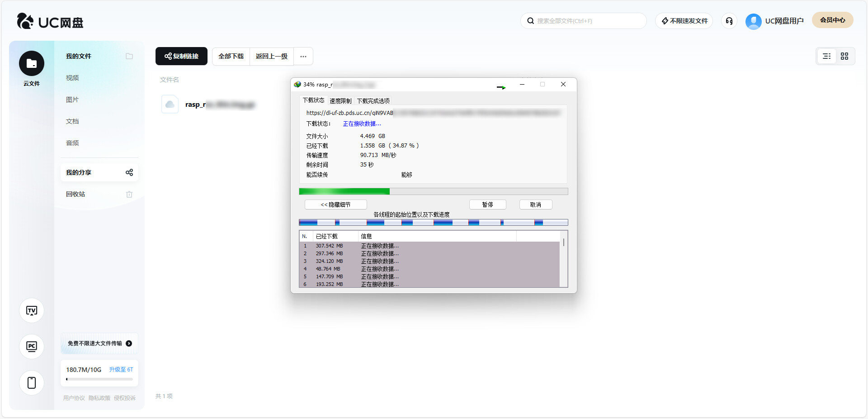The width and height of the screenshot is (868, 419).
Task: Select thread row 324.120 MB
Action: [x=429, y=261]
